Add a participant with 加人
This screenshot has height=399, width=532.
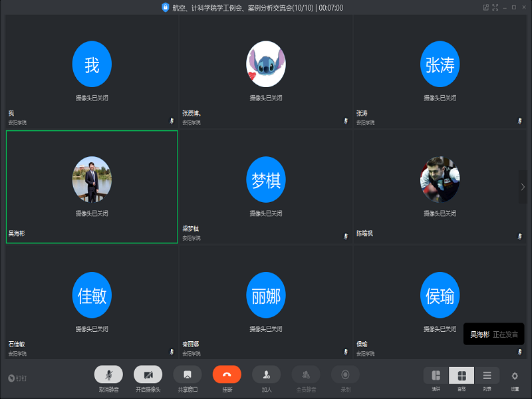coord(266,375)
